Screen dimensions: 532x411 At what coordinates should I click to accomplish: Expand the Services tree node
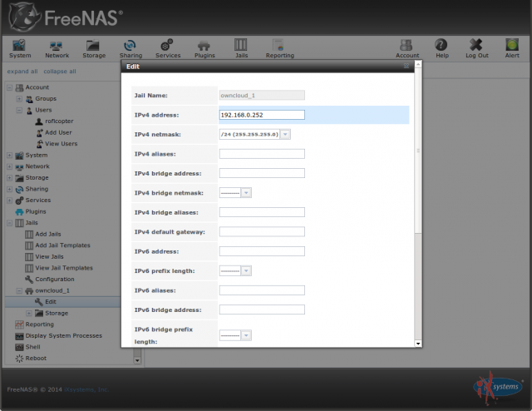(9, 201)
